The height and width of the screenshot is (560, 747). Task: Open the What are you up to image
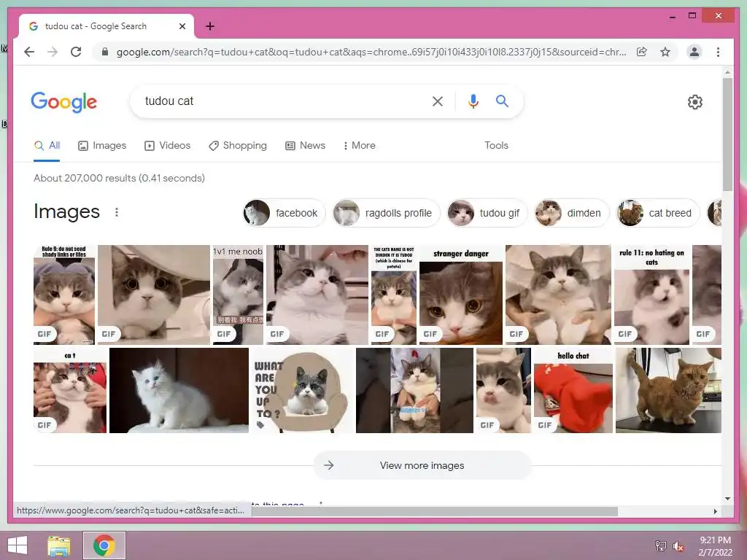pos(302,390)
